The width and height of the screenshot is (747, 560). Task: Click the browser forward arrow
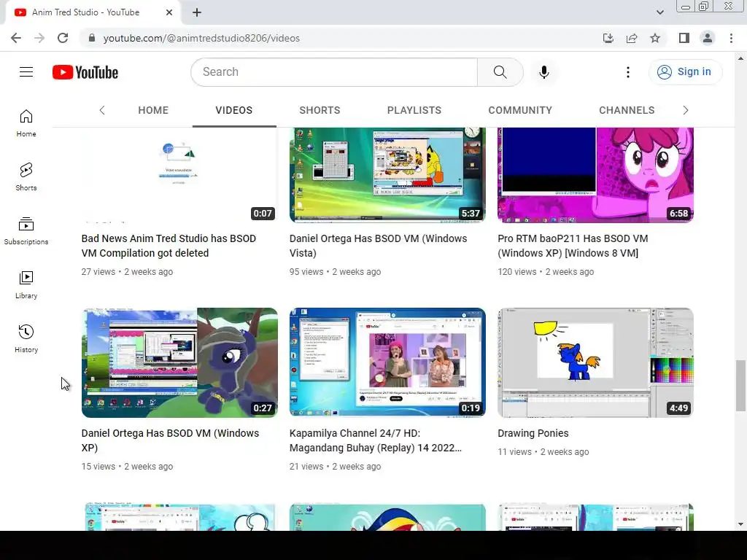(x=39, y=38)
